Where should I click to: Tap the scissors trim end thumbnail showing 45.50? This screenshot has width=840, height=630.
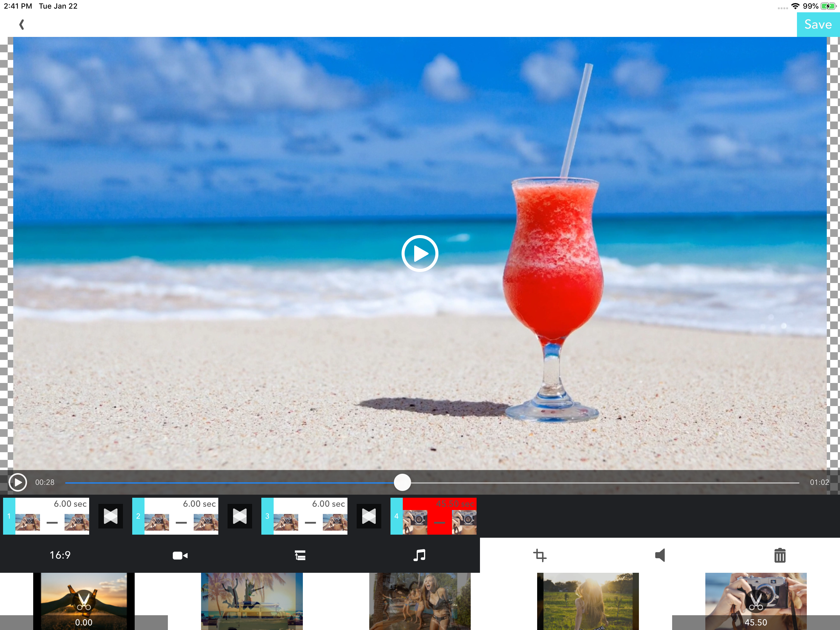[x=756, y=601]
